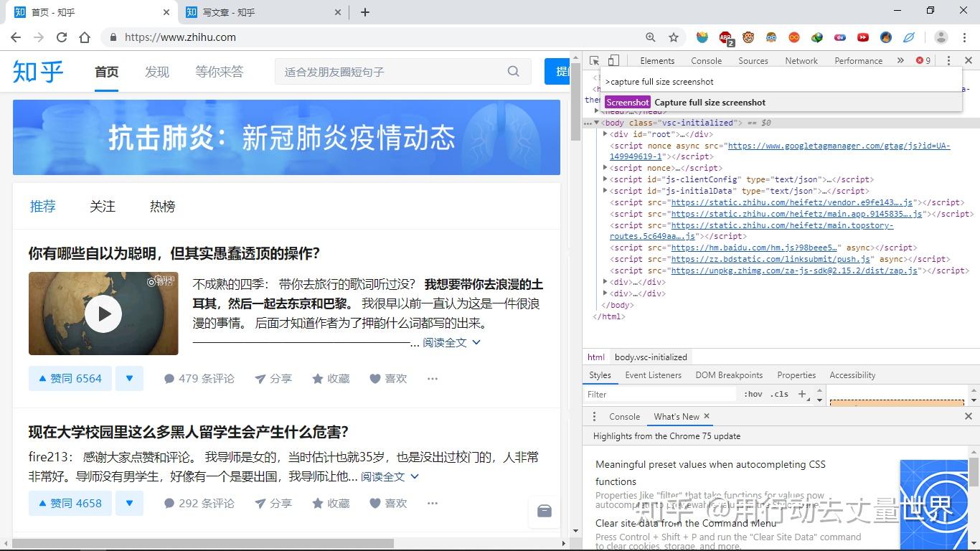
Task: Open googletagmanager script link
Action: pyautogui.click(x=780, y=151)
